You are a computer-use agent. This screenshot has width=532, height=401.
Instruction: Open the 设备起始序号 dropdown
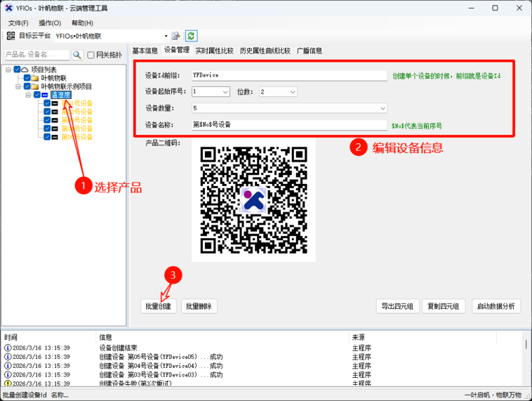pos(225,92)
